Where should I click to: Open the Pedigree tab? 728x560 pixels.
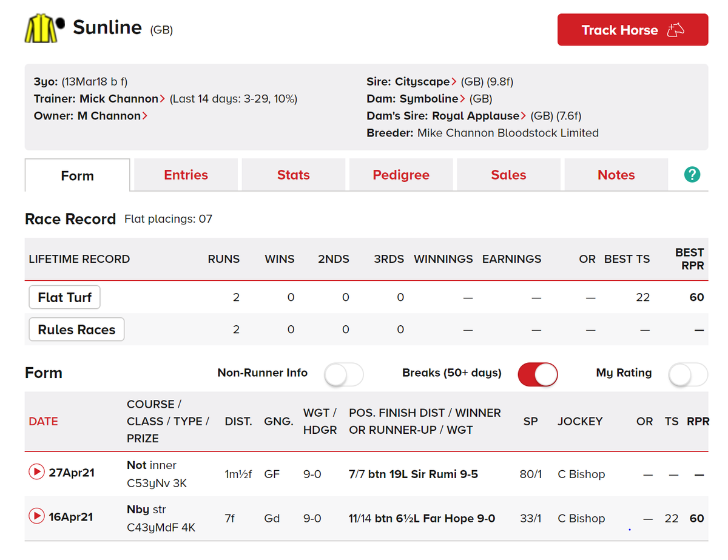click(x=401, y=175)
